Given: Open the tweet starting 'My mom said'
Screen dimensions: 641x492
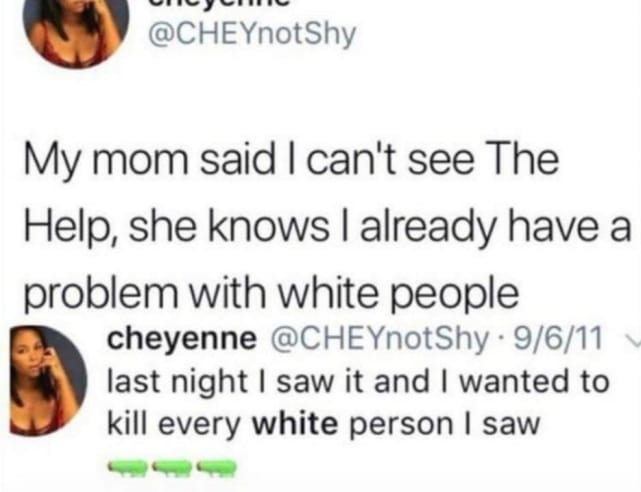Looking at the screenshot, I should [x=325, y=226].
